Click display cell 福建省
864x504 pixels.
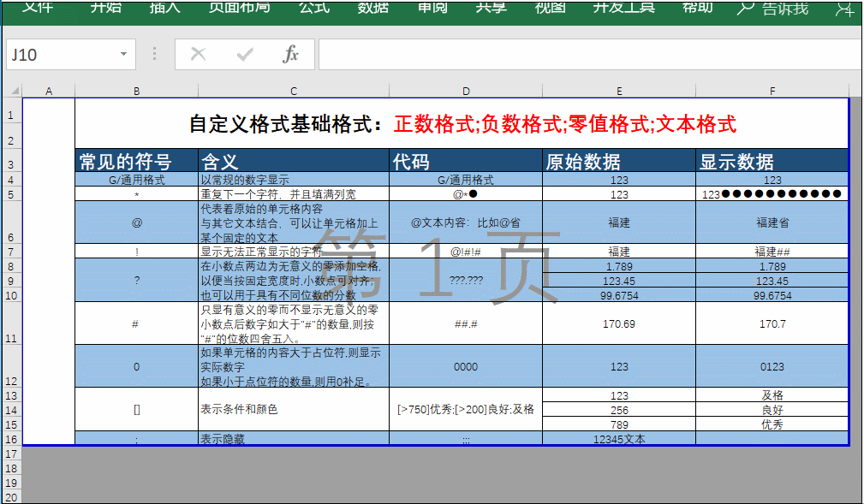[772, 222]
